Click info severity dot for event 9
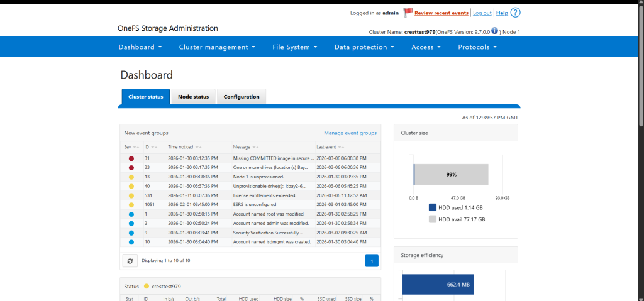The width and height of the screenshot is (644, 301). pos(131,233)
